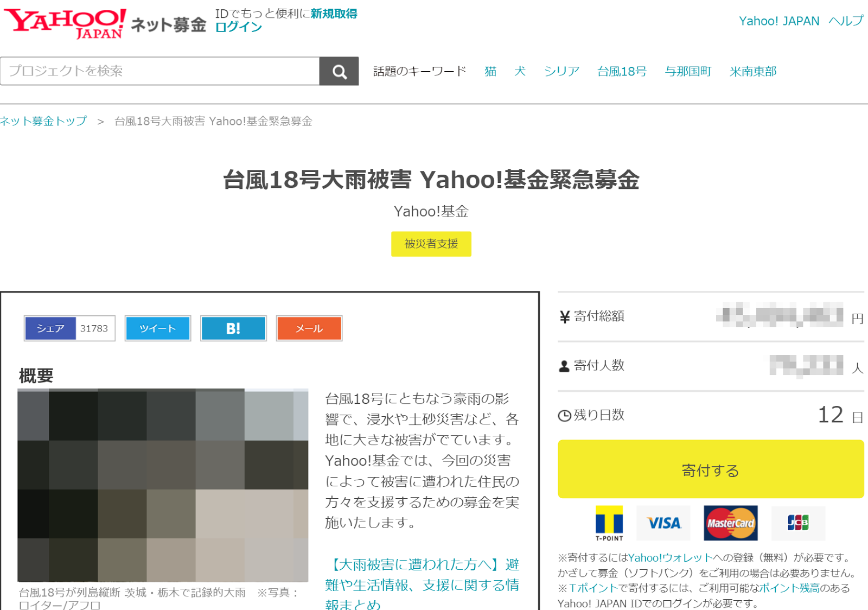Open the Yahoo!ウォレット link
Viewport: 868px width, 610px height.
pyautogui.click(x=670, y=557)
